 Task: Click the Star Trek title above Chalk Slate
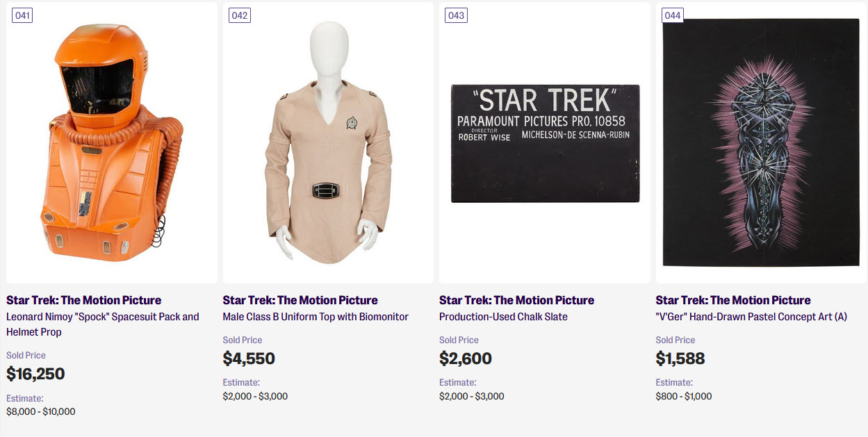point(516,300)
